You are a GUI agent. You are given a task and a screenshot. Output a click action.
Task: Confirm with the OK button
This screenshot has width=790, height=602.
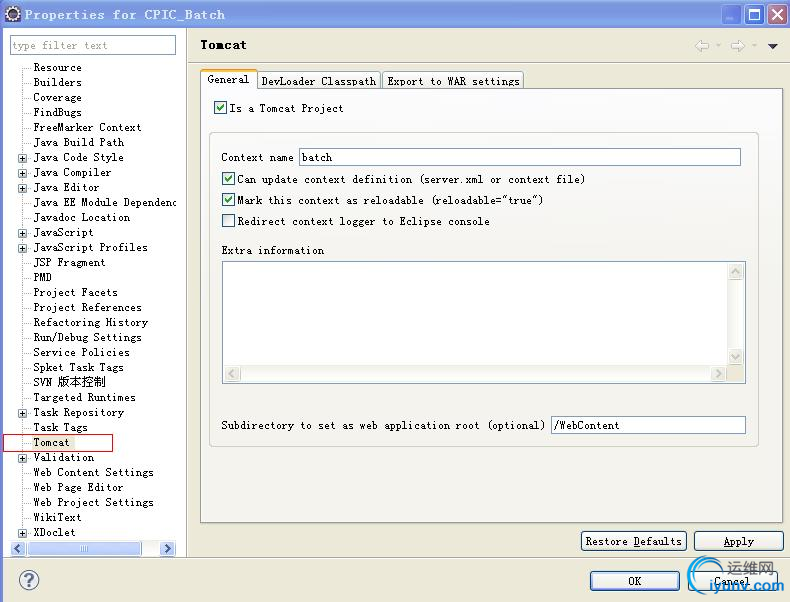pos(634,581)
